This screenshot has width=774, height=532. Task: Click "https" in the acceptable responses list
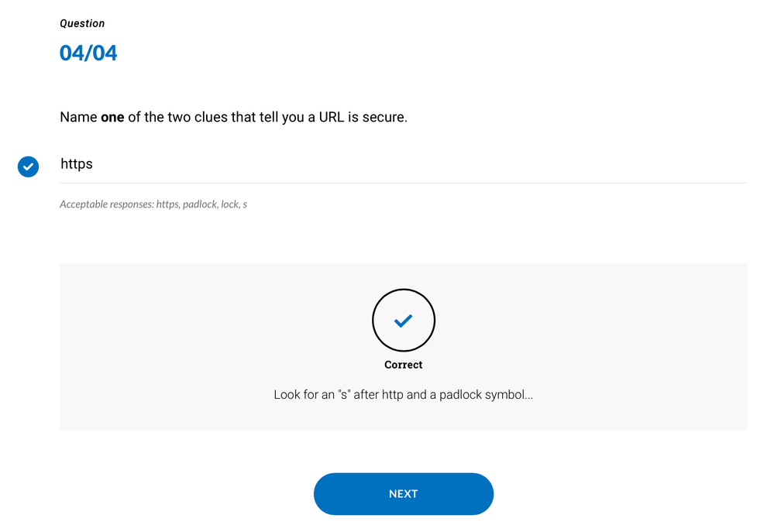[167, 204]
